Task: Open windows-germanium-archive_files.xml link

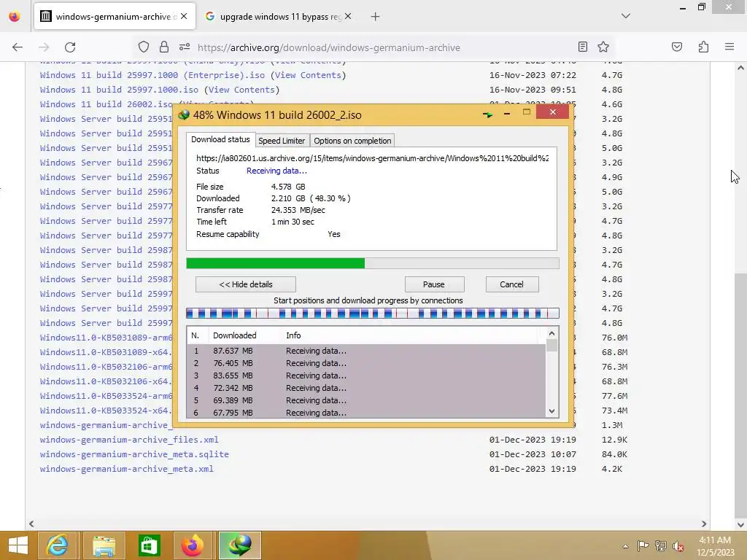Action: pos(129,440)
